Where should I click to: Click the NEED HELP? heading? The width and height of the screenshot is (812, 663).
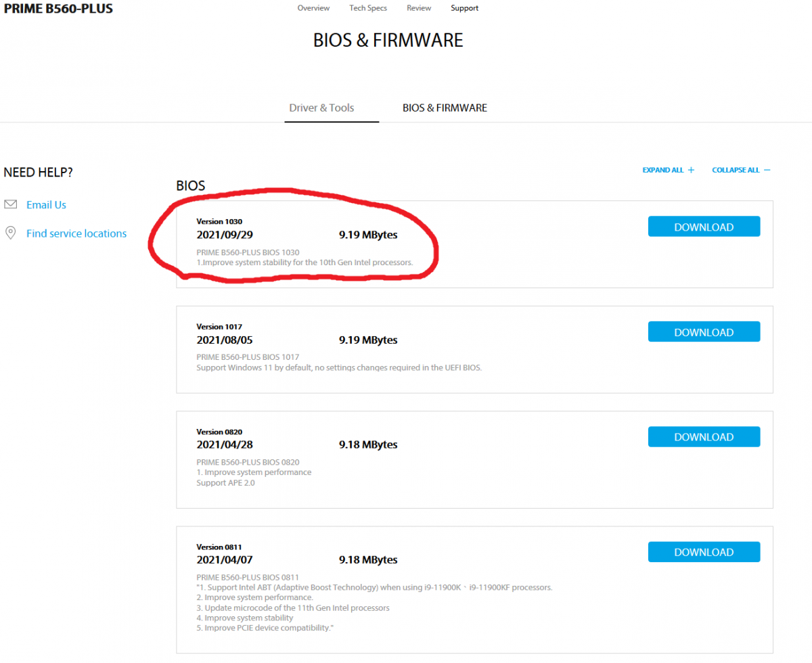click(x=38, y=173)
